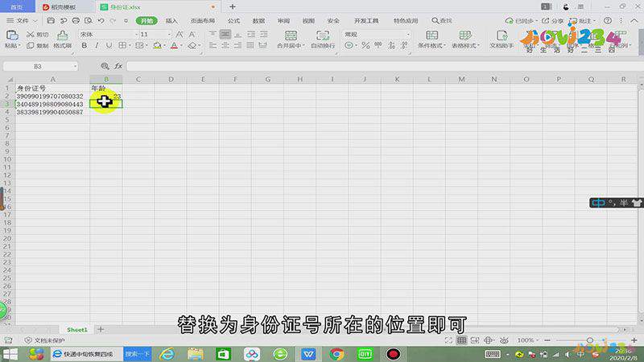
Task: Click the Conditional Formatting icon
Action: [x=431, y=35]
